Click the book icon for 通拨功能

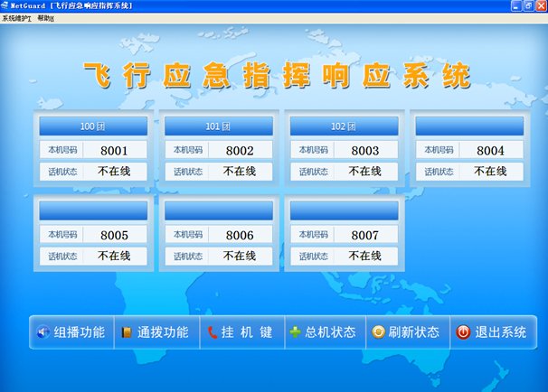[x=127, y=332]
